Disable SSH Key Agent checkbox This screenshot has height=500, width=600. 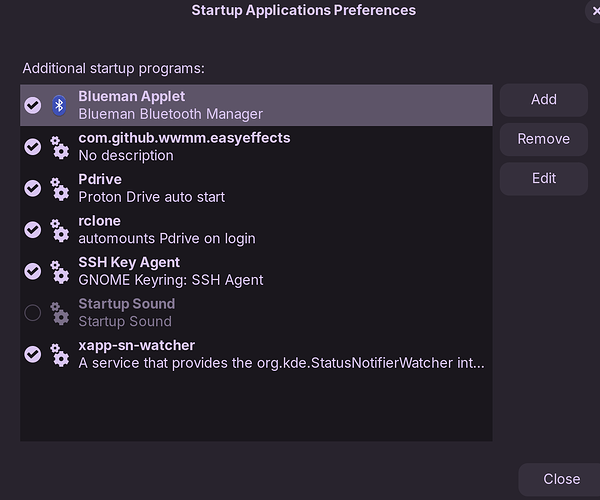[x=33, y=271]
